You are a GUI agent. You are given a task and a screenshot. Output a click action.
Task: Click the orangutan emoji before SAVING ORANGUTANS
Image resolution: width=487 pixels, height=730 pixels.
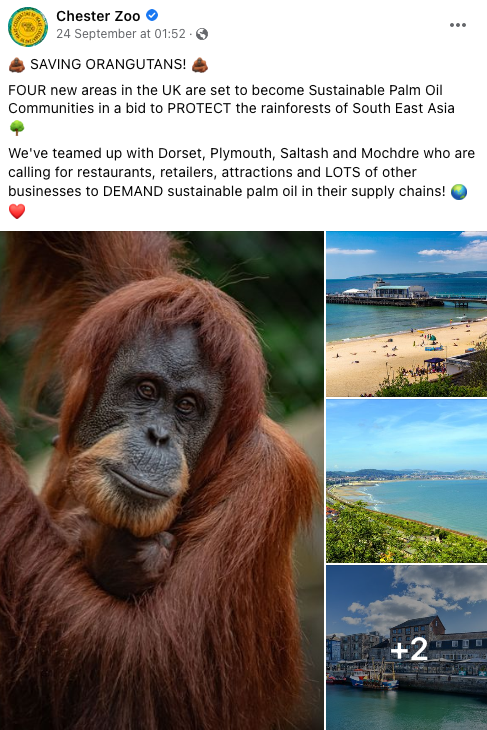tap(17, 65)
